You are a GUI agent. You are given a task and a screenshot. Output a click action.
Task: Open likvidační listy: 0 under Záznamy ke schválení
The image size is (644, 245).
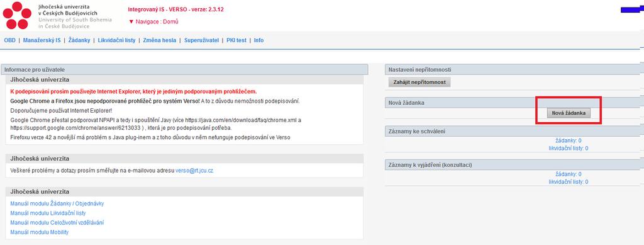(x=568, y=148)
